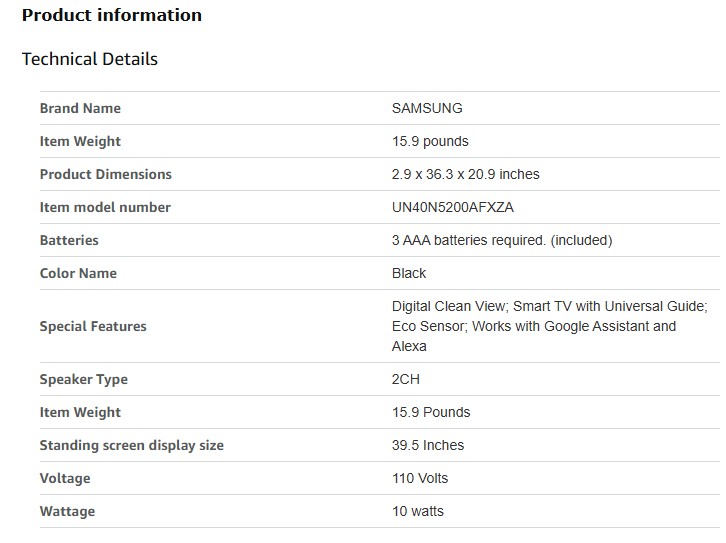This screenshot has height=543, width=726.
Task: Click the Color Name label
Action: [78, 273]
